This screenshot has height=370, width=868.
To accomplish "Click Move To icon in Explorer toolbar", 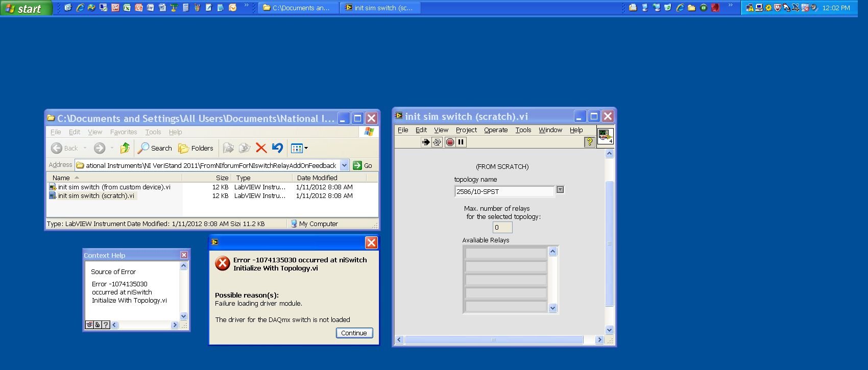I will point(228,148).
